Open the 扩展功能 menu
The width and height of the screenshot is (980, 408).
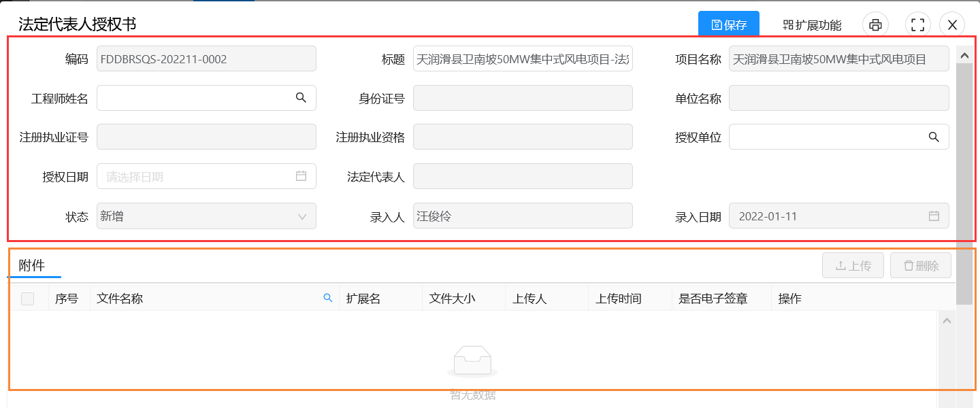pos(812,25)
